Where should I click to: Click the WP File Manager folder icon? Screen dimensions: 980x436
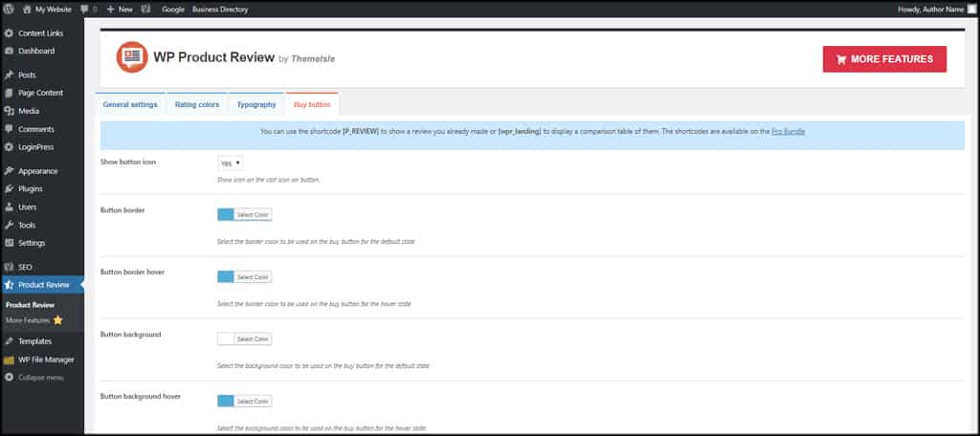click(9, 360)
